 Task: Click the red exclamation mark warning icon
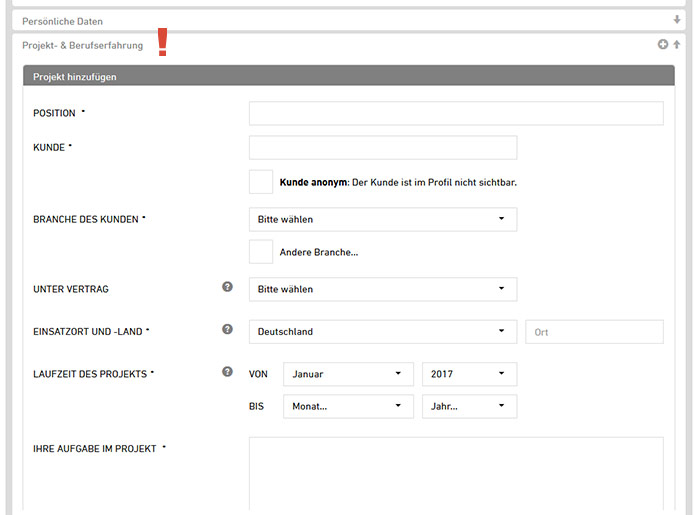(x=162, y=43)
